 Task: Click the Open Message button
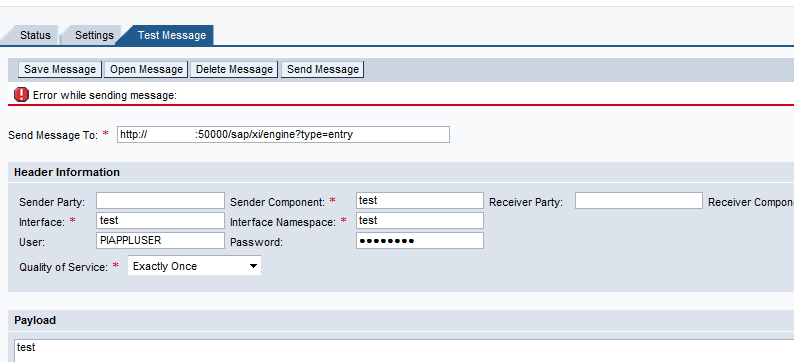pyautogui.click(x=146, y=69)
